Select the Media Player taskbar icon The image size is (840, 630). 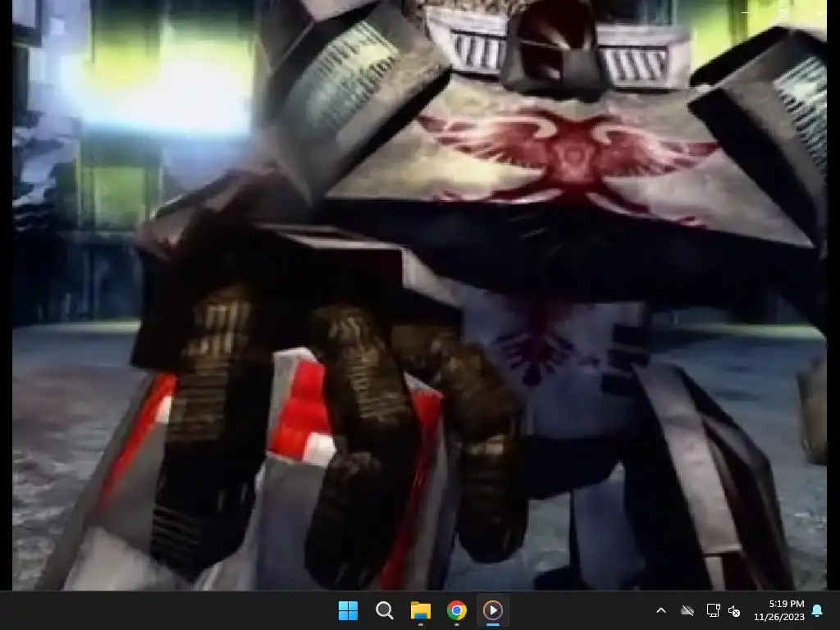point(493,610)
